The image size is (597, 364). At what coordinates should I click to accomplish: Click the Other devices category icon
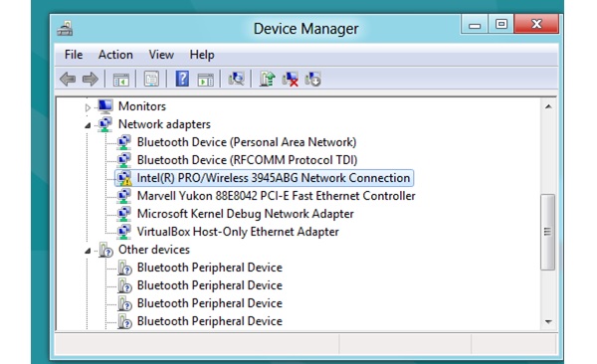pyautogui.click(x=105, y=250)
